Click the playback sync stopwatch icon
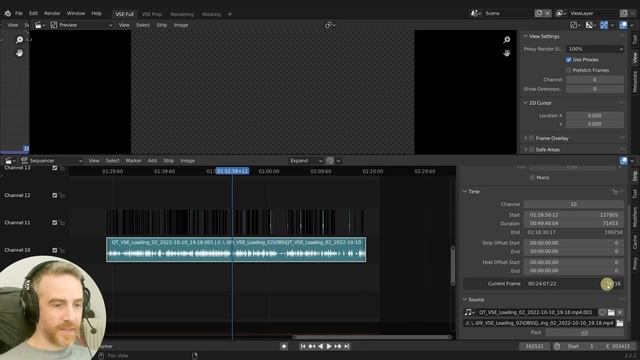This screenshot has width=640, height=360. click(x=557, y=346)
